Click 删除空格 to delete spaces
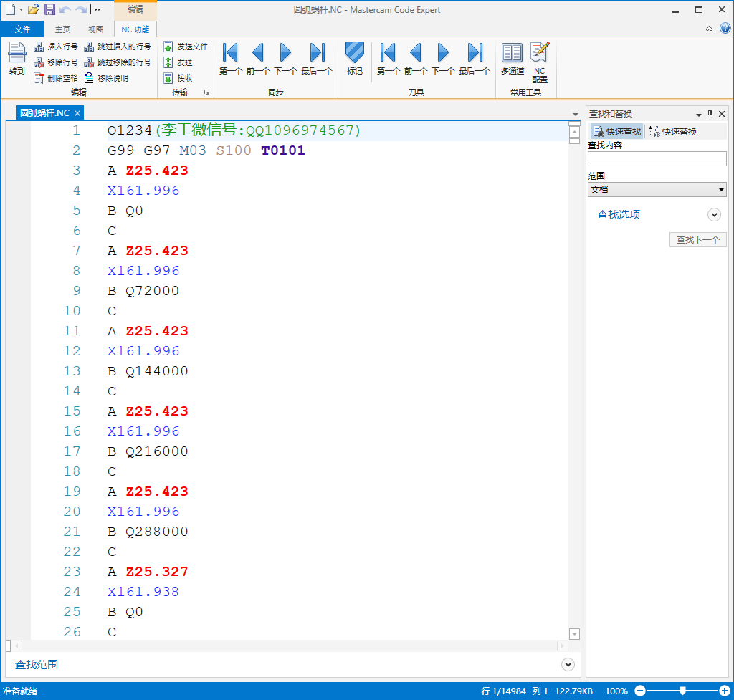Screen dimensions: 734x700 [55, 77]
